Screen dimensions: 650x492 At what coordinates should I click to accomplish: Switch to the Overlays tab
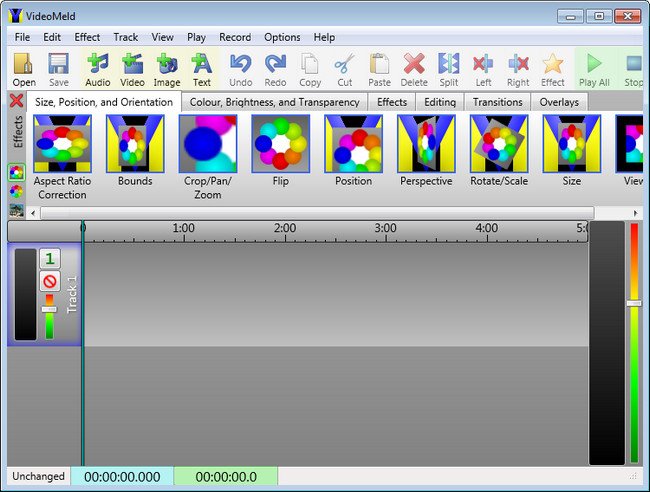coord(559,102)
